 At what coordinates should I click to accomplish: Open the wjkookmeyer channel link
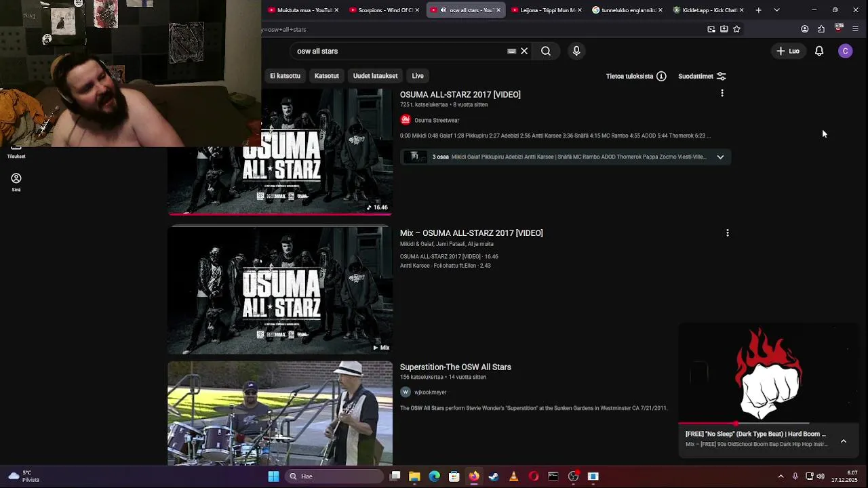(x=431, y=392)
